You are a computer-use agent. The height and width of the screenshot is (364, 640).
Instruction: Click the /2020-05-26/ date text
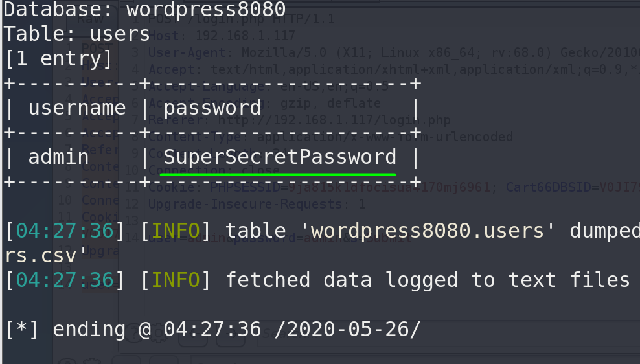point(347,330)
